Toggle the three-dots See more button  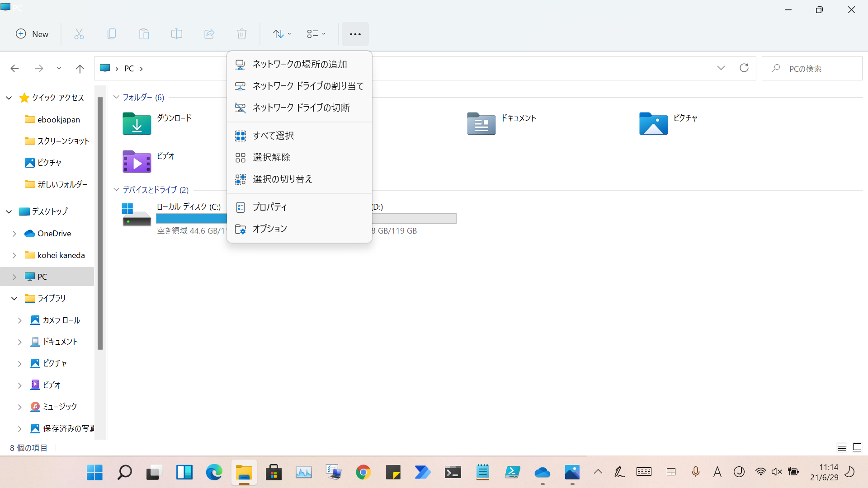355,34
